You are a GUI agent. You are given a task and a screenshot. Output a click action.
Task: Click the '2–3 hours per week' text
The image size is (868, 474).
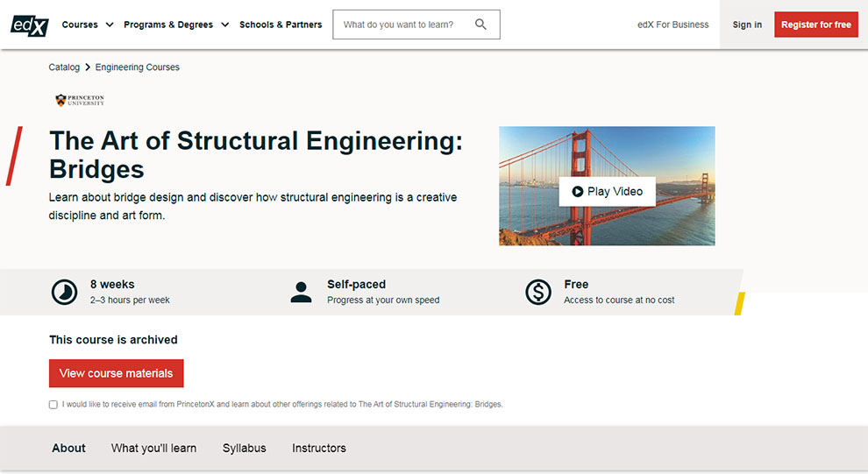click(x=130, y=300)
